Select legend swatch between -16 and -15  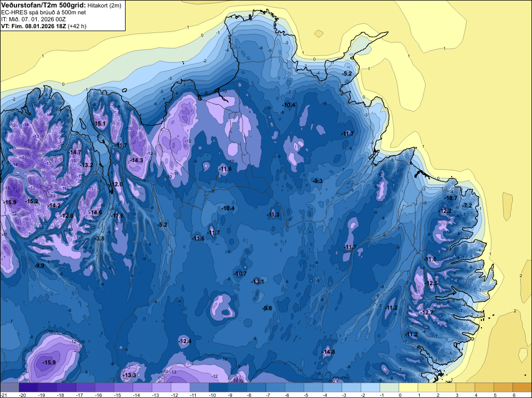[104, 387]
